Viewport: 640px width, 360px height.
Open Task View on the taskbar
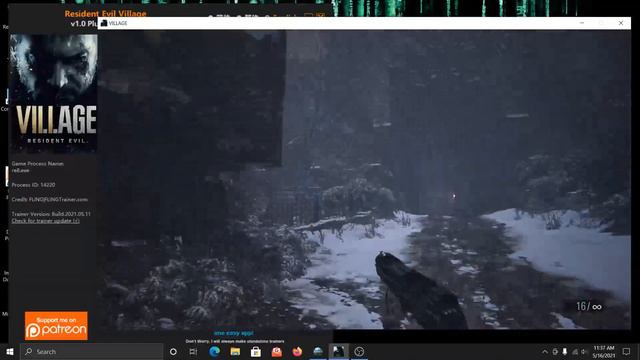(x=193, y=351)
